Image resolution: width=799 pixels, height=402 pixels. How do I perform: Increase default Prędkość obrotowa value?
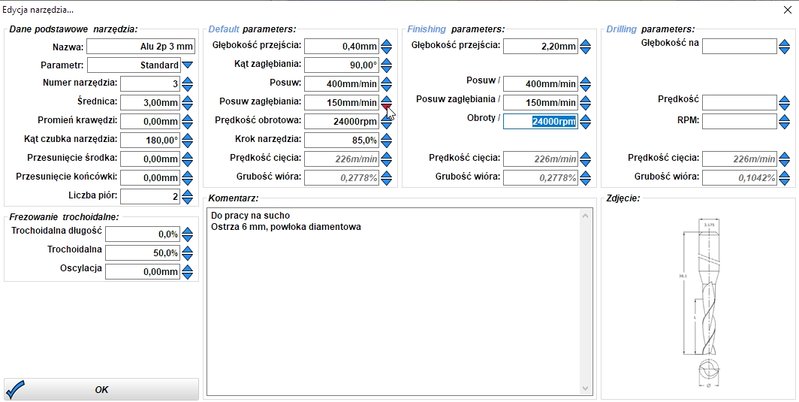pyautogui.click(x=386, y=118)
